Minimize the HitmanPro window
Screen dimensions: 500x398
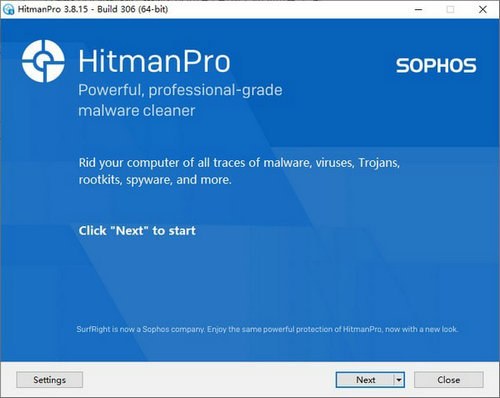[x=418, y=9]
